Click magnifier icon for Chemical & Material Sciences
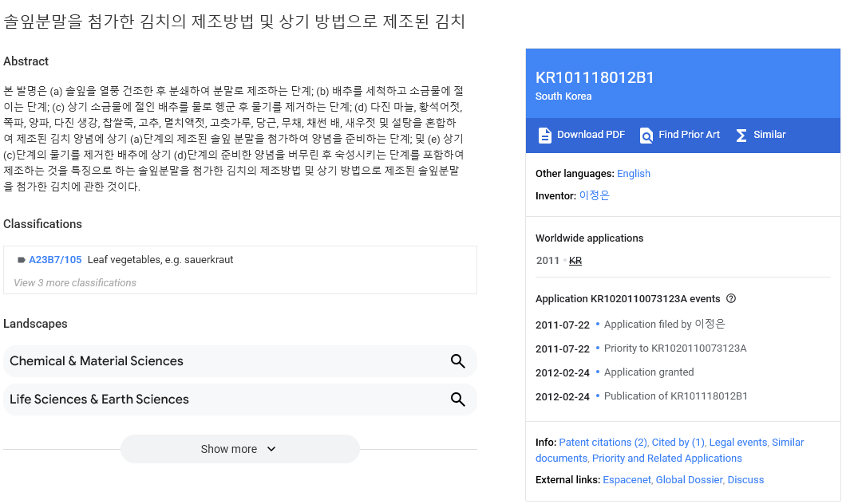Viewport: 846px width, 504px height. (457, 361)
